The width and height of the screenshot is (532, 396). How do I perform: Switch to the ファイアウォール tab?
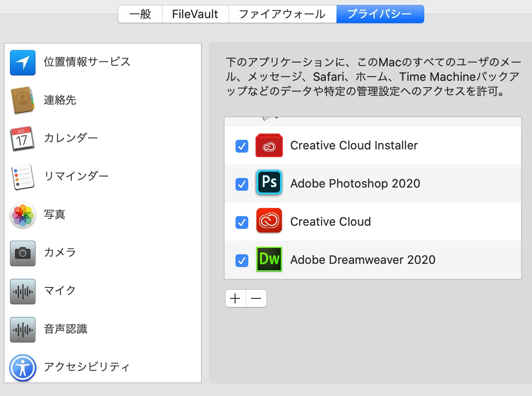pyautogui.click(x=282, y=14)
